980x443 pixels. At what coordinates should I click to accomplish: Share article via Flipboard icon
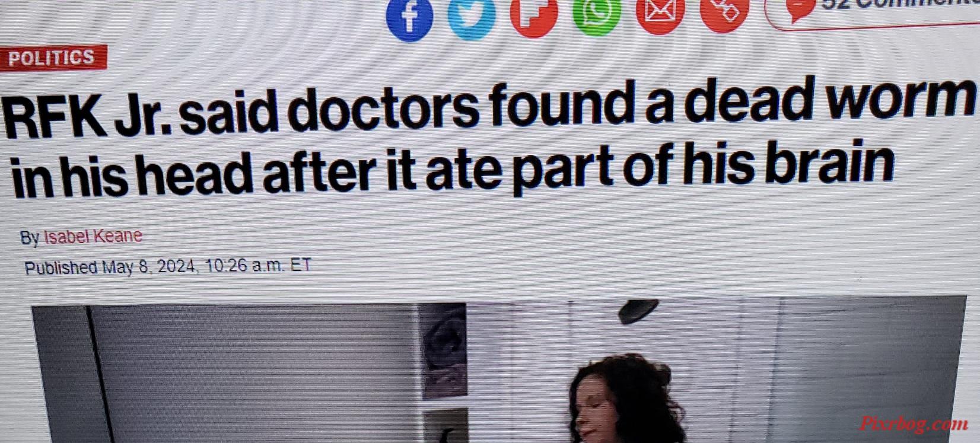(534, 16)
